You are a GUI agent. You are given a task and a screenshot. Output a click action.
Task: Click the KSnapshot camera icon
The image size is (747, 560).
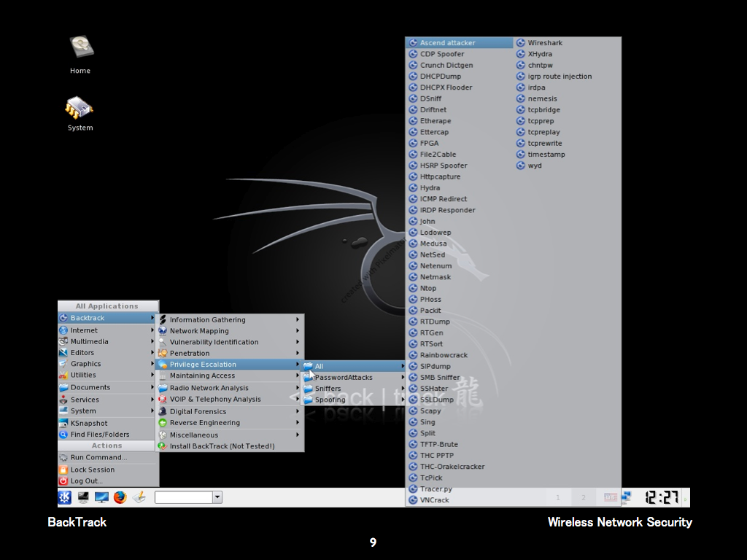(63, 423)
